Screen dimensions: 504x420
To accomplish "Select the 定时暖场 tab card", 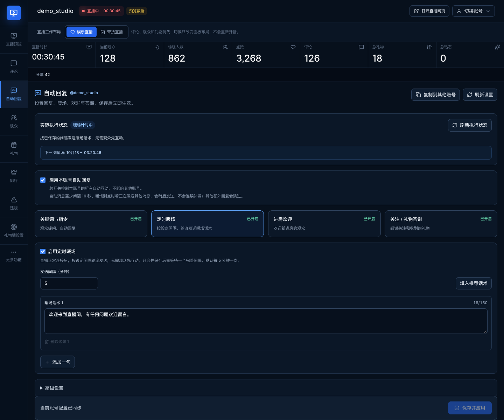I will 208,224.
